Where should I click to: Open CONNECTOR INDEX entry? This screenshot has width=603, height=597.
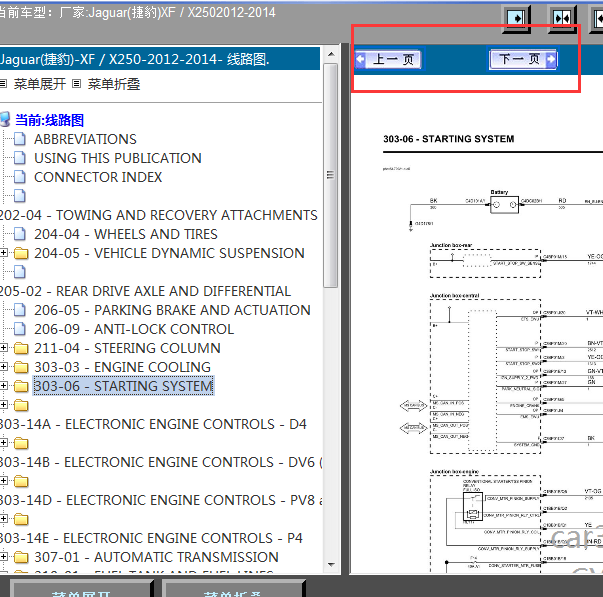(x=98, y=177)
